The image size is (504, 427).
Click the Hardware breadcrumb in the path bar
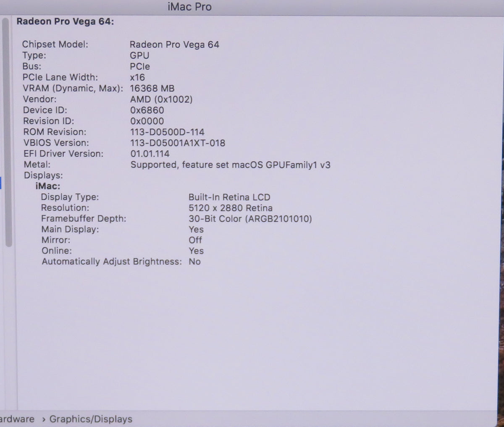17,419
